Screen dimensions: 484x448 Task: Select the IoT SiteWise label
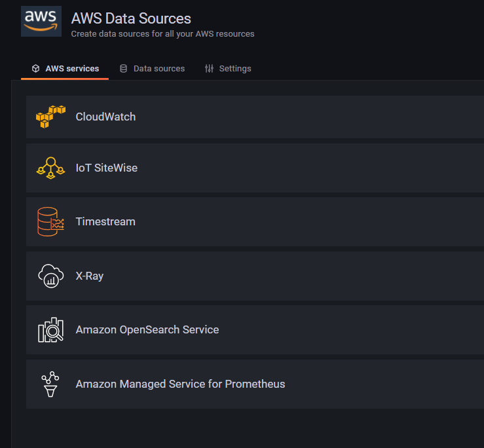tap(106, 168)
